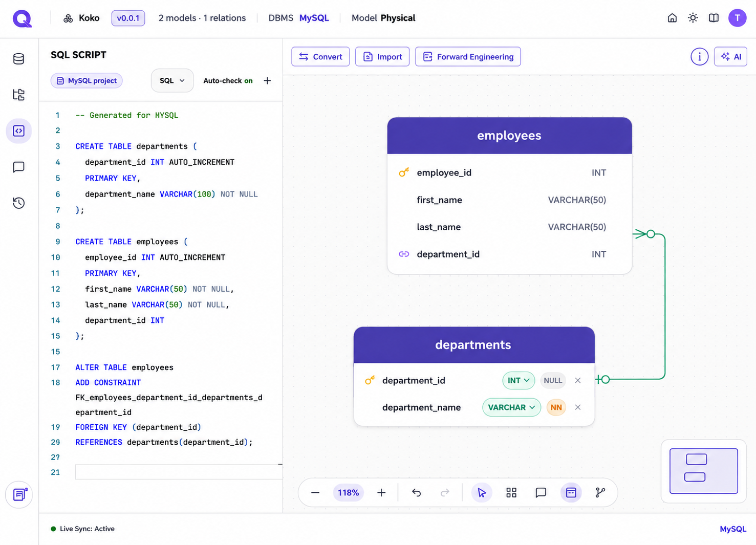This screenshot has height=545, width=756.
Task: Click the Forward Engineering button
Action: tap(468, 57)
